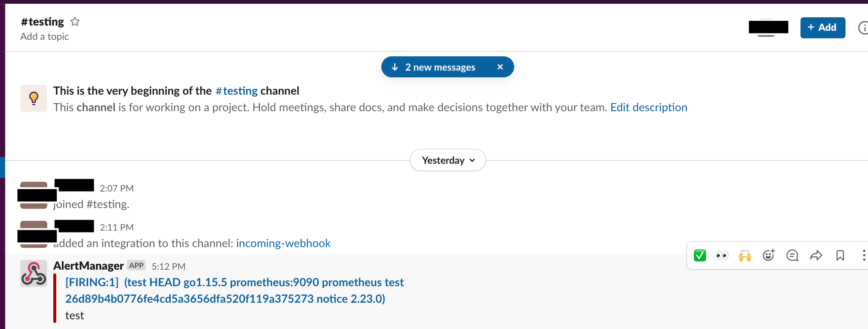Image resolution: width=868 pixels, height=329 pixels.
Task: Open channel details info icon
Action: point(863,28)
